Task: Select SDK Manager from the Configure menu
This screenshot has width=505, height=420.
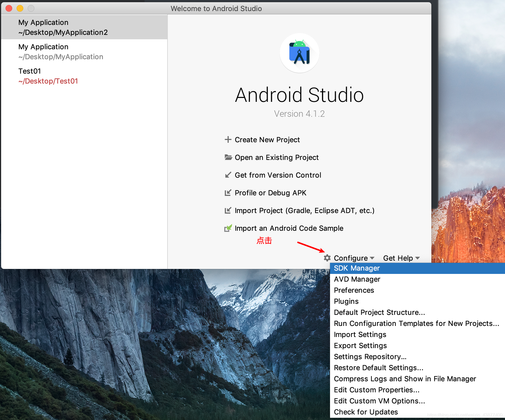Action: click(x=418, y=268)
